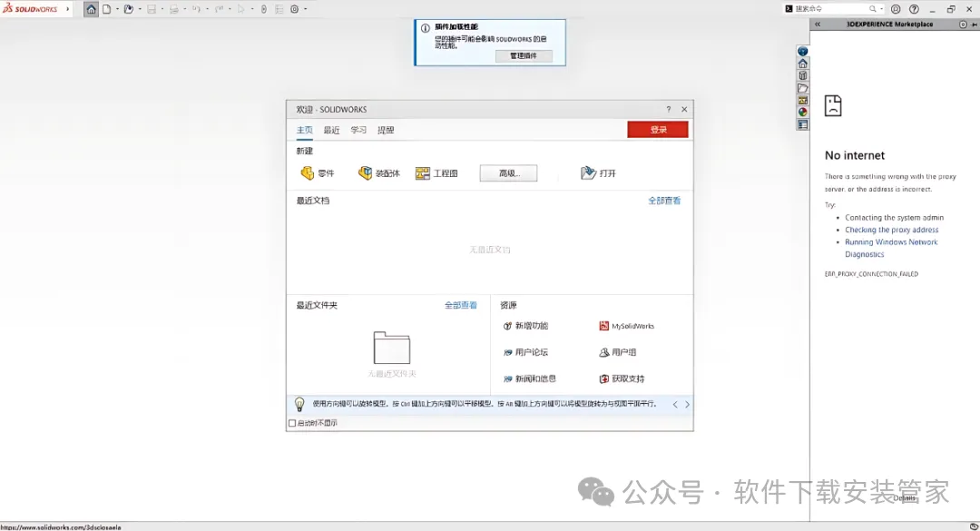Click the help question mark in Welcome dialog title
The height and width of the screenshot is (531, 980).
[x=668, y=110]
